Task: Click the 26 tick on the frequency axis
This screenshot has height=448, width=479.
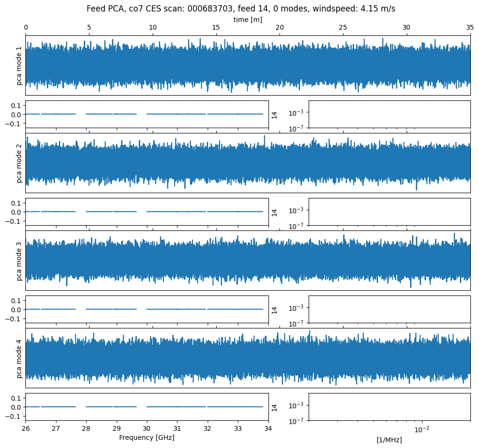Action: 26,428
